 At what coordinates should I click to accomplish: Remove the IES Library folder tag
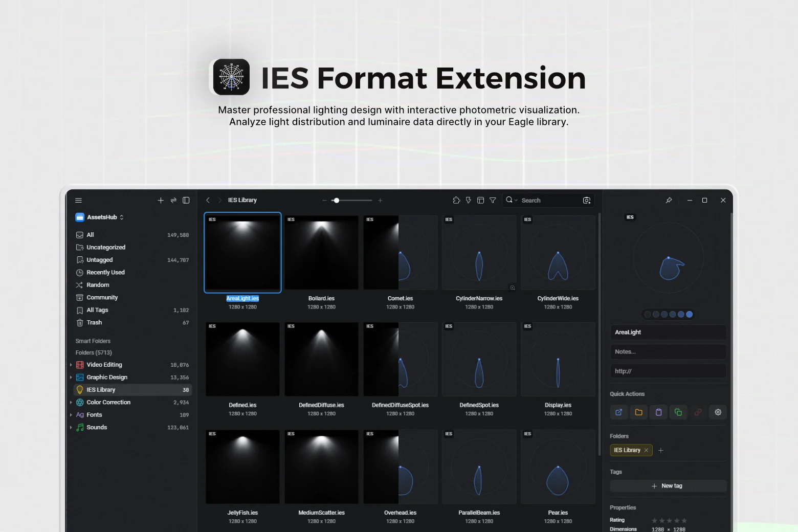click(x=646, y=450)
